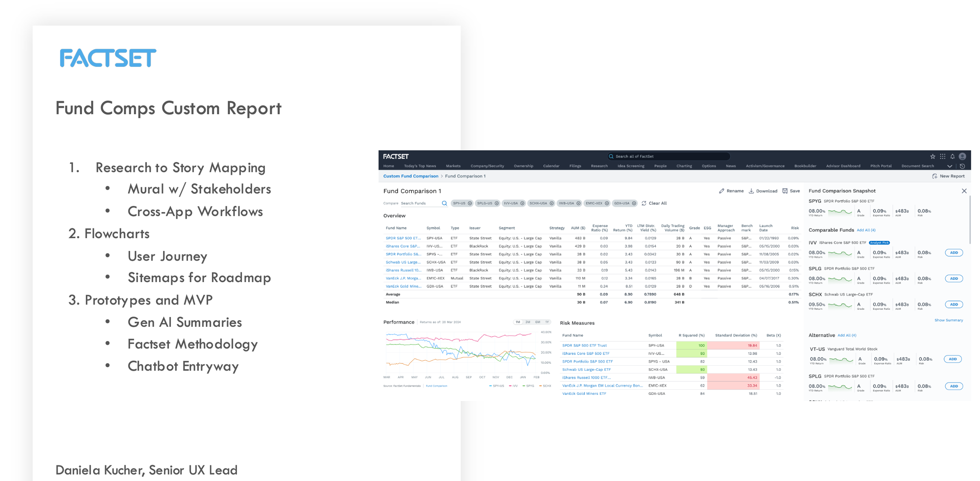980x481 pixels.
Task: Open the Markets menu
Action: pos(453,166)
